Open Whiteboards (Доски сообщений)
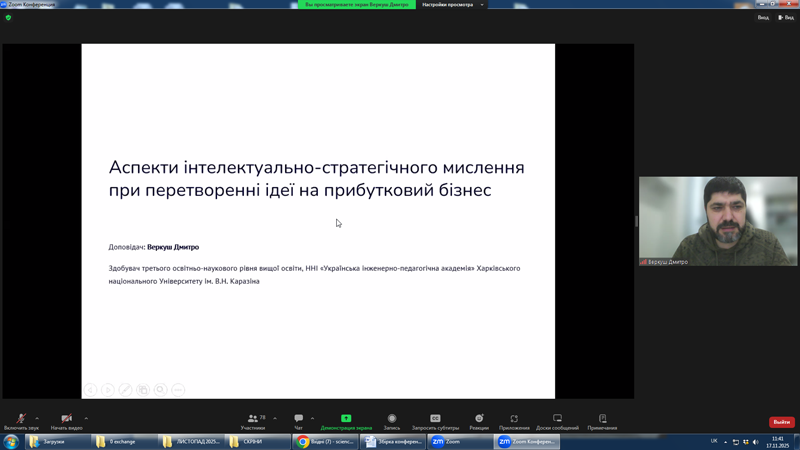This screenshot has width=800, height=450. 557,420
